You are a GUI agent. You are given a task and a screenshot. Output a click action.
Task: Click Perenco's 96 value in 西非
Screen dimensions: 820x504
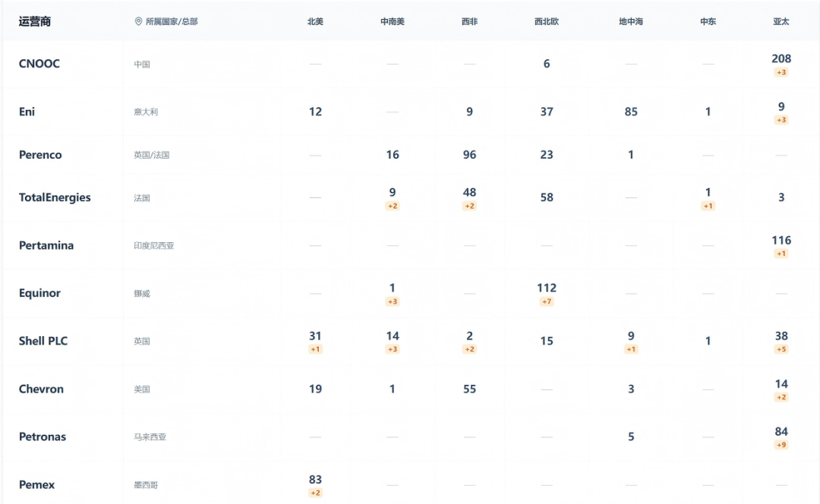pyautogui.click(x=469, y=155)
